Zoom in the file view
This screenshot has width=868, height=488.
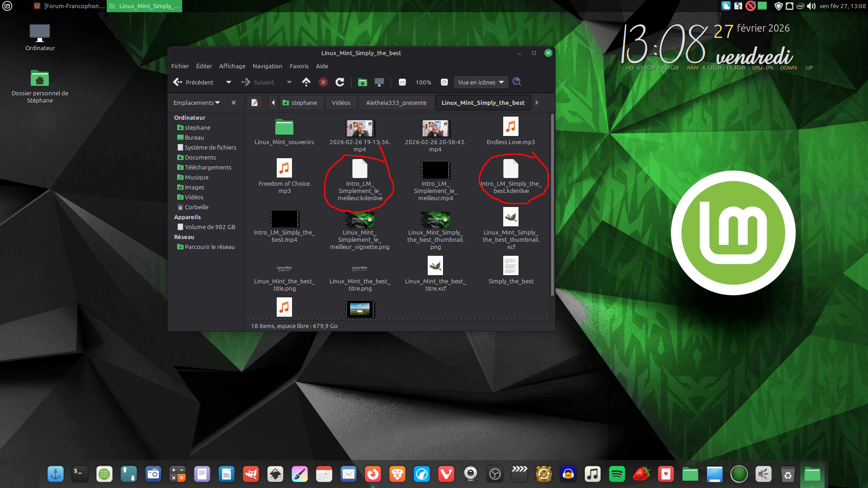444,82
